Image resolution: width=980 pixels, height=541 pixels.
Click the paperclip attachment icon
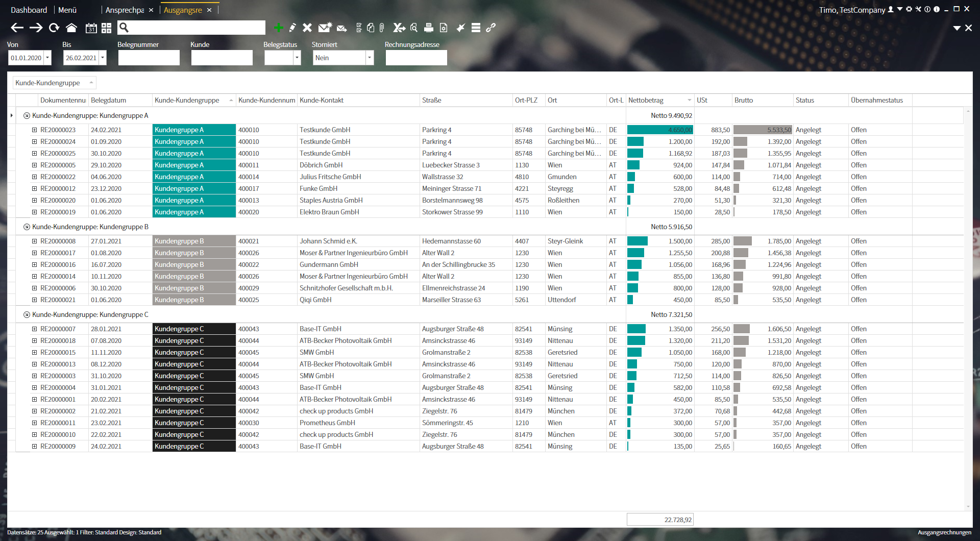(x=382, y=28)
